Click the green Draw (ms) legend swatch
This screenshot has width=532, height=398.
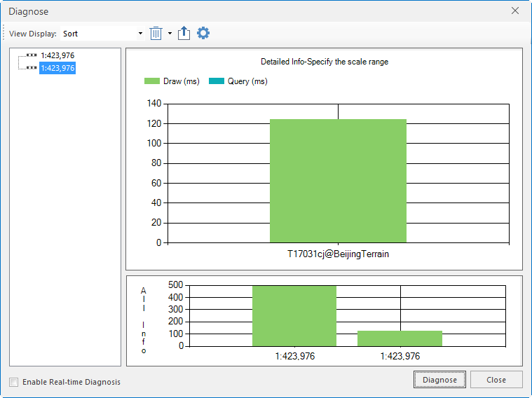pos(152,81)
